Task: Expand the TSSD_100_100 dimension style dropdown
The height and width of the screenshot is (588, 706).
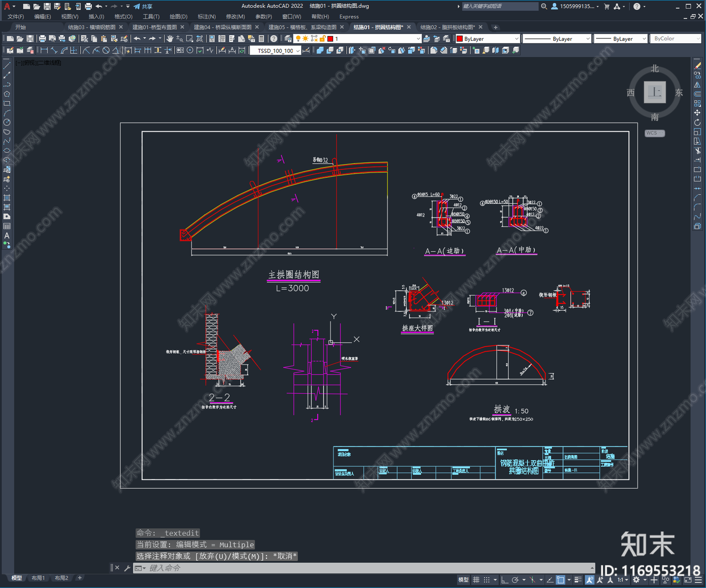Action: [x=276, y=51]
